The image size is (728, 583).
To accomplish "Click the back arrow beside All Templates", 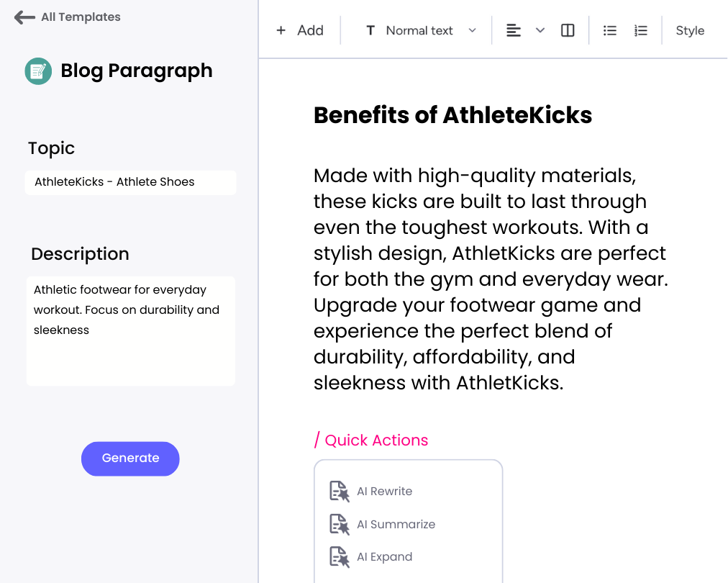I will pyautogui.click(x=24, y=17).
